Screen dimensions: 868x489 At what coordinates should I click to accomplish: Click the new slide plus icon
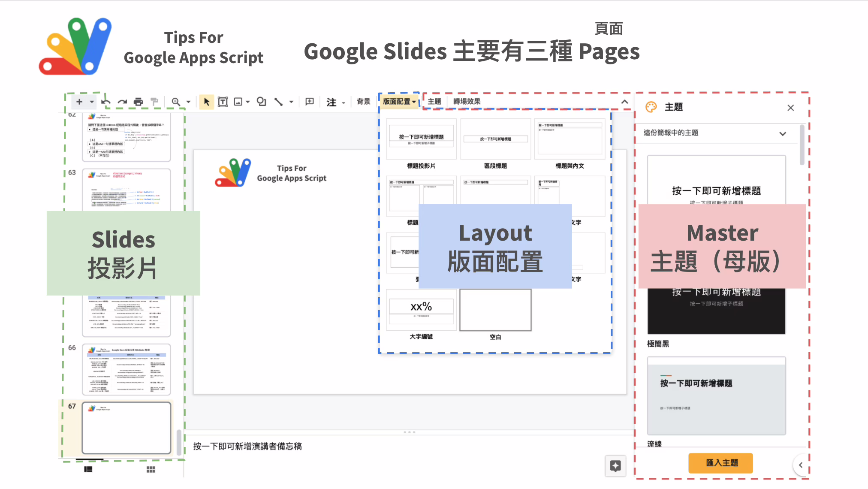pyautogui.click(x=79, y=102)
